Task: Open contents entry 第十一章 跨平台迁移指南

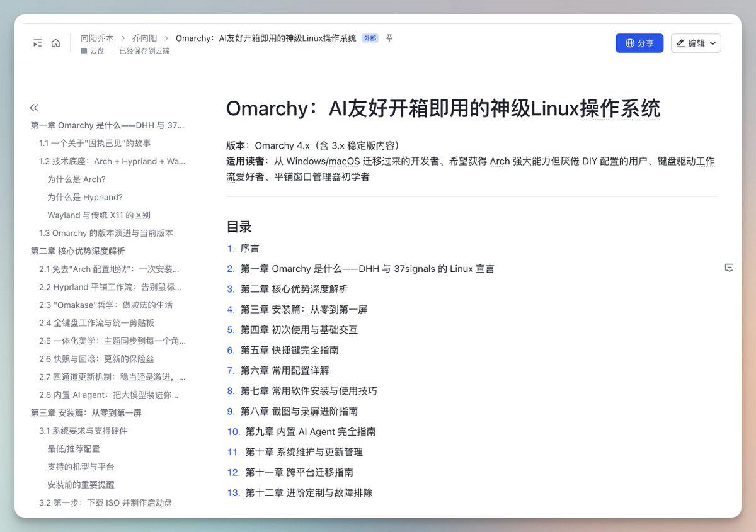Action: click(299, 472)
